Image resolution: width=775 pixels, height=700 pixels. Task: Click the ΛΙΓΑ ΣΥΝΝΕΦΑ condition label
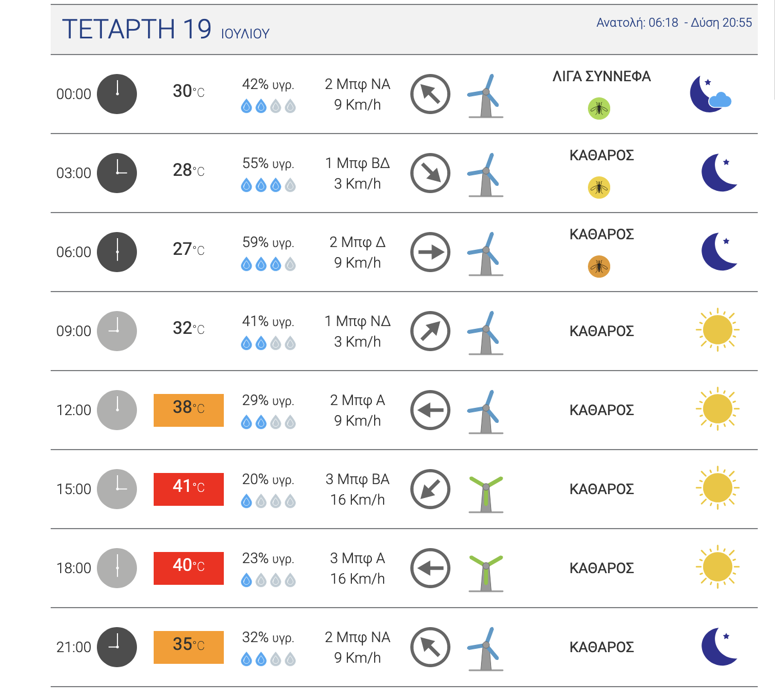click(x=602, y=76)
